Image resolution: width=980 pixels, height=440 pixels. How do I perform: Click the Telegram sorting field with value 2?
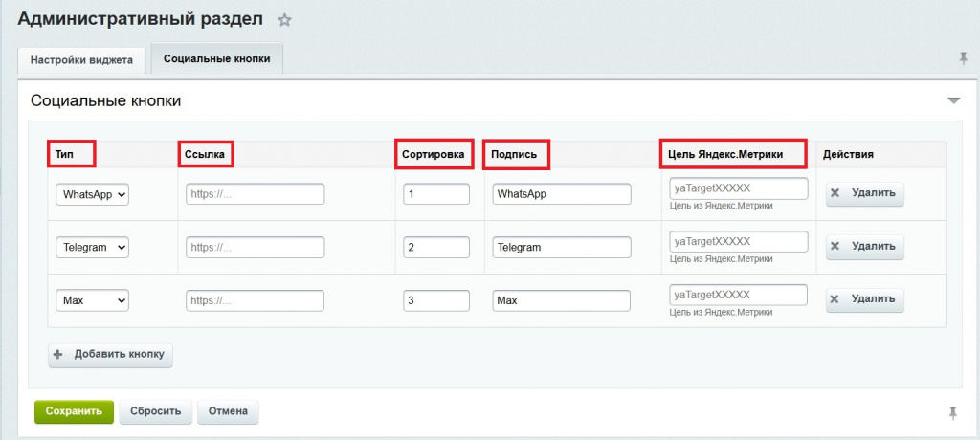(x=436, y=247)
